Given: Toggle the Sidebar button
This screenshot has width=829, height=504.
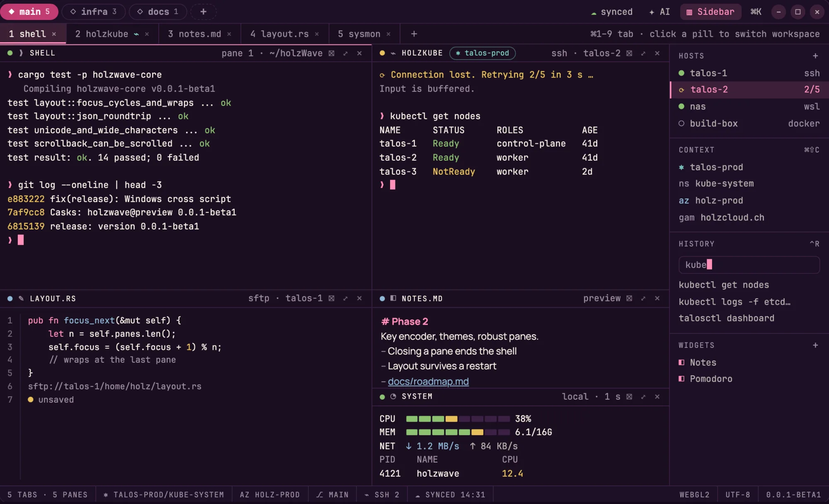Looking at the screenshot, I should click(710, 12).
